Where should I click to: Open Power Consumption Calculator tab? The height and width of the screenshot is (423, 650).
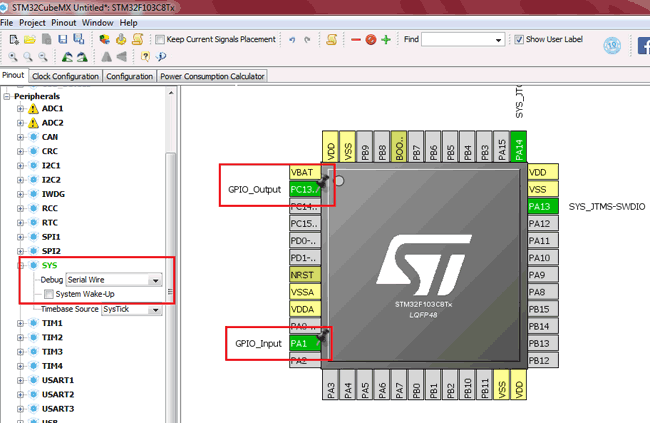[212, 76]
